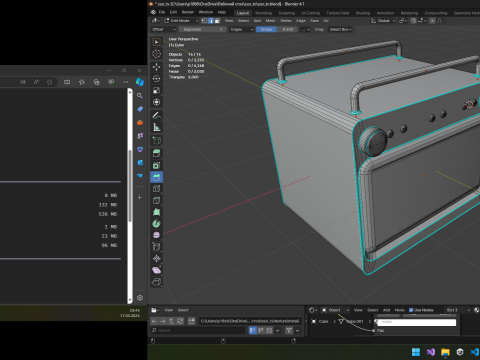The image size is (480, 360).
Task: Activate the 3D Cursor tool
Action: pos(156,54)
